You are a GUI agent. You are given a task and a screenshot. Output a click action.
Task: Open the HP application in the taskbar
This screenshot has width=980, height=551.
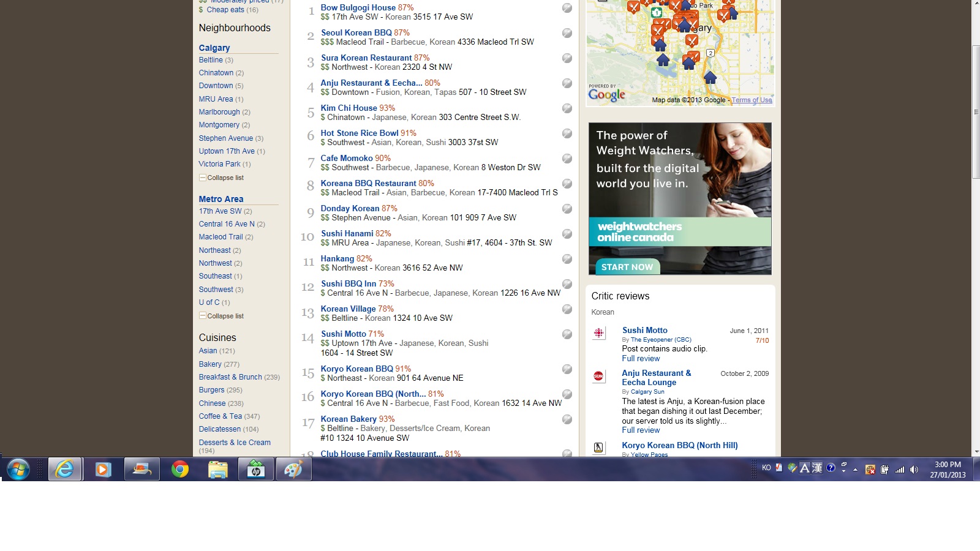click(x=256, y=470)
